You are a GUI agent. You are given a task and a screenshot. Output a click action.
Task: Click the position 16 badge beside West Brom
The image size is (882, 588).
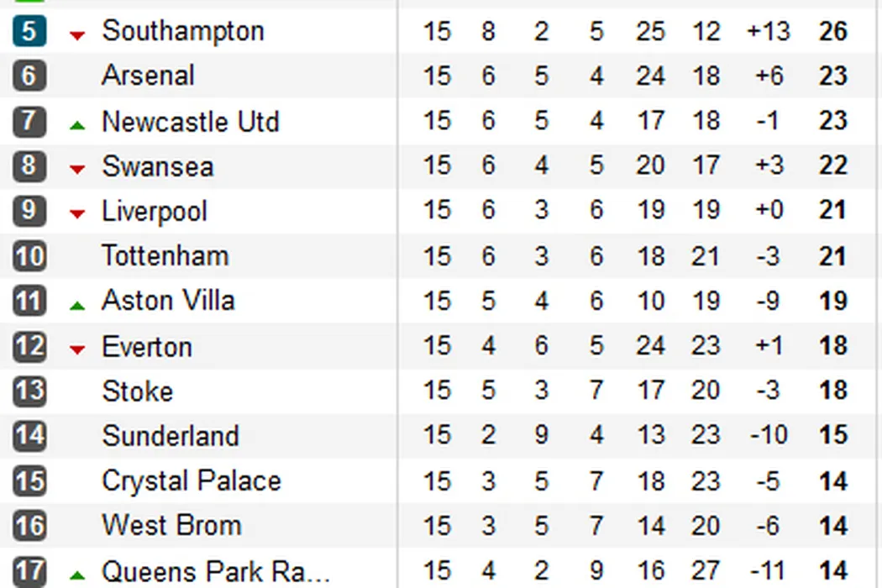29,527
